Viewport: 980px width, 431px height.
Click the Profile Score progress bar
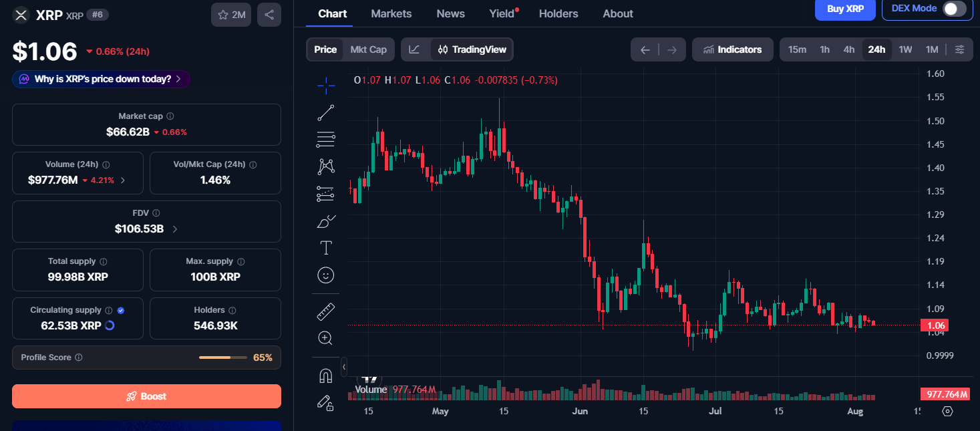[x=223, y=357]
